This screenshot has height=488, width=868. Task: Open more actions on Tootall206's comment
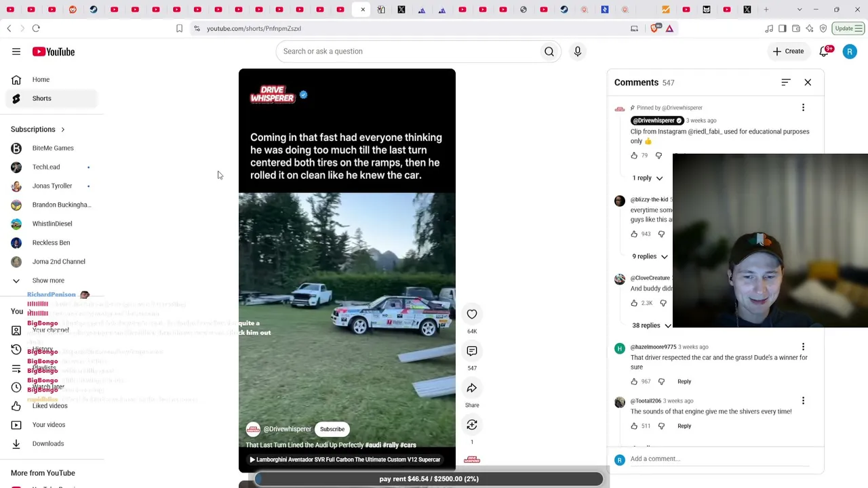click(804, 401)
